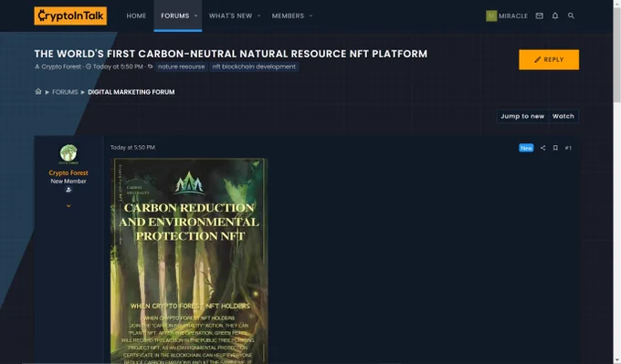Open the 'nature resourse' tag
The height and width of the screenshot is (364, 621).
coord(182,67)
